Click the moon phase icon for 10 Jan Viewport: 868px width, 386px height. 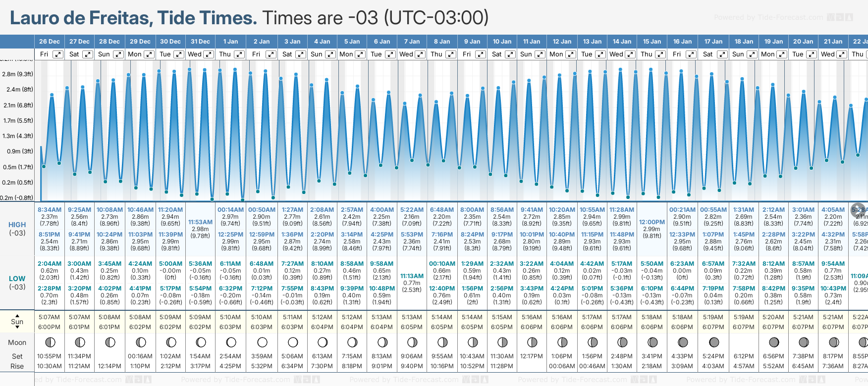[x=502, y=342]
